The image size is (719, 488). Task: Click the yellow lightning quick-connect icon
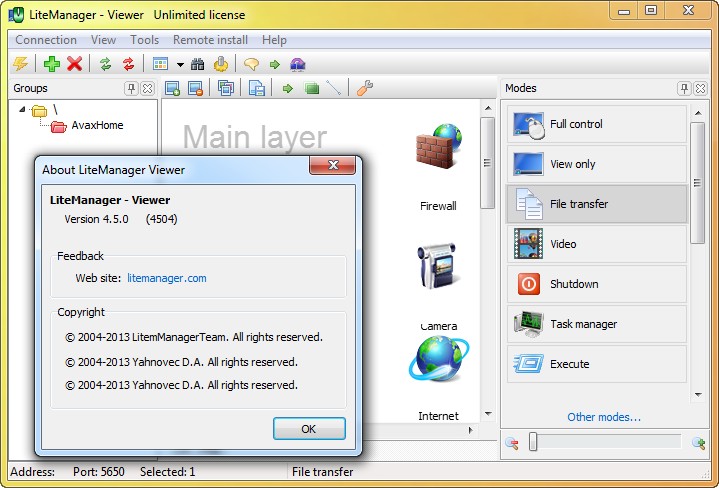(21, 64)
